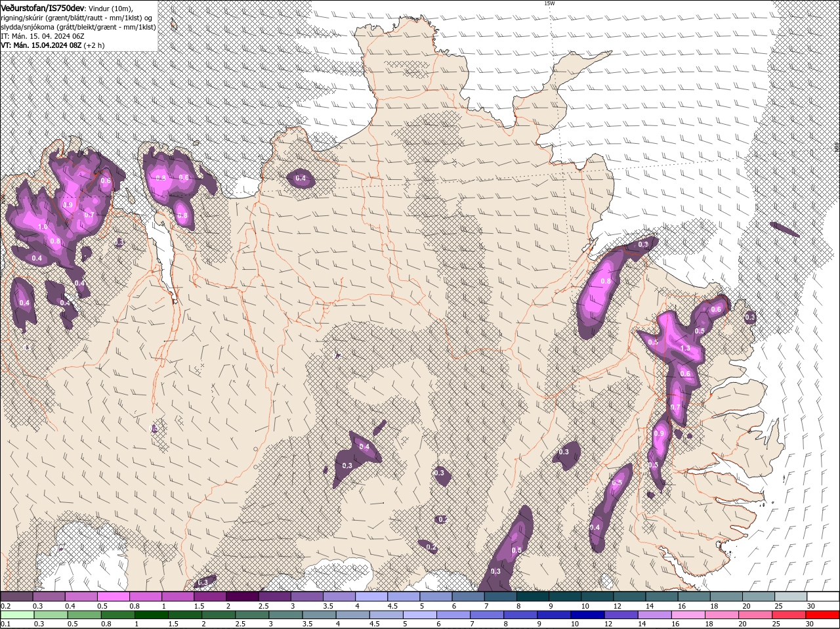Click upper legend pink swatch between 0.5 and 0.8

click(113, 596)
